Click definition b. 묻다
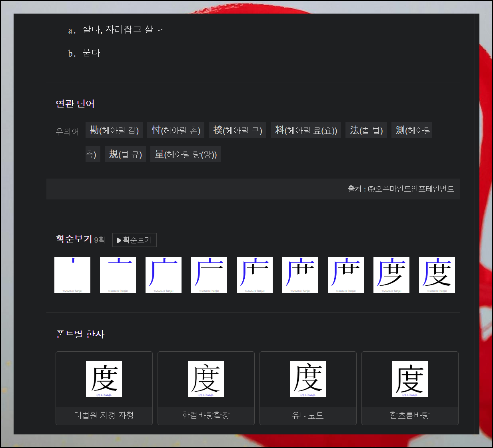 (84, 53)
